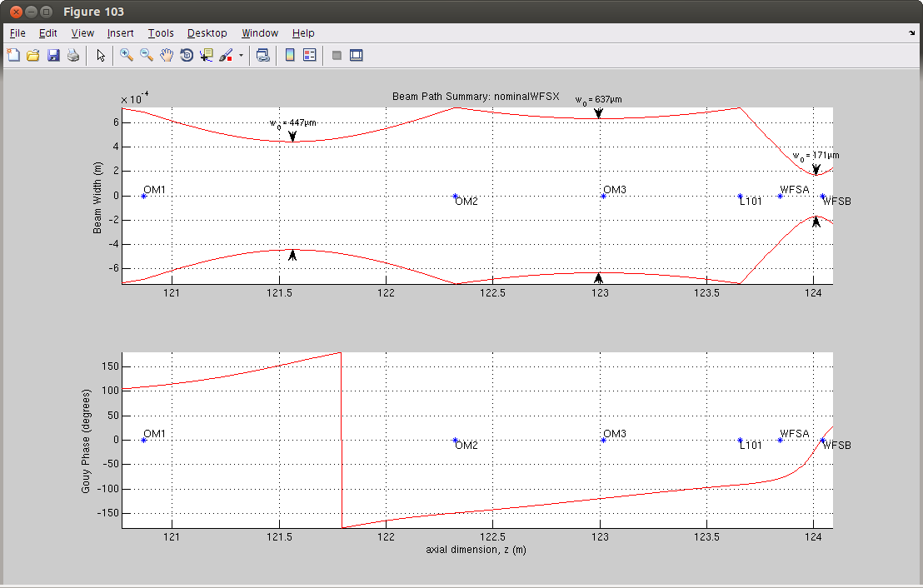Screen dimensions: 923x588
Task: Click the New Figure toolbar icon
Action: pyautogui.click(x=13, y=55)
